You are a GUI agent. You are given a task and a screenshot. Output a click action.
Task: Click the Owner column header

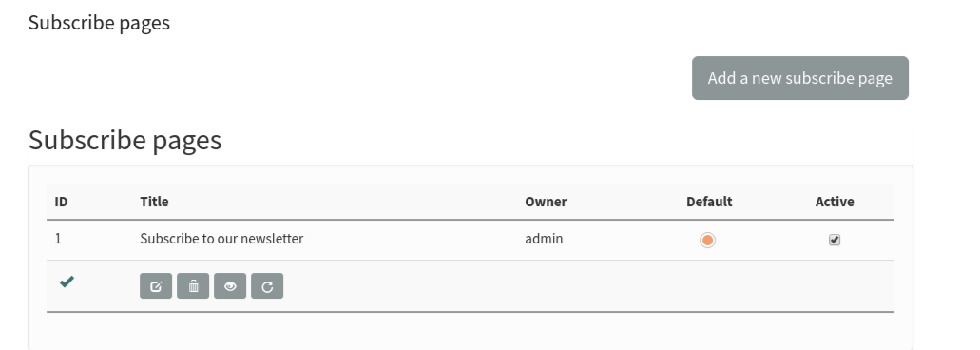546,202
